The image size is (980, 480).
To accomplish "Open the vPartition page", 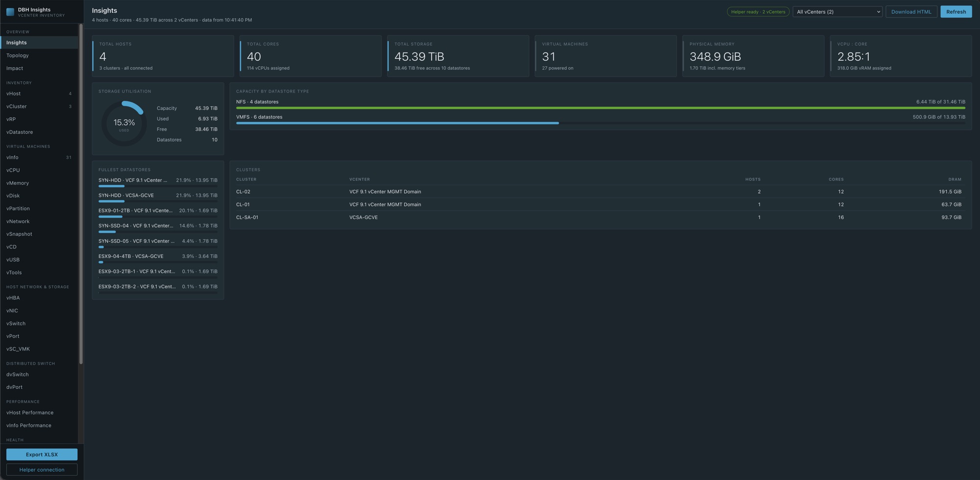I will coord(39,208).
